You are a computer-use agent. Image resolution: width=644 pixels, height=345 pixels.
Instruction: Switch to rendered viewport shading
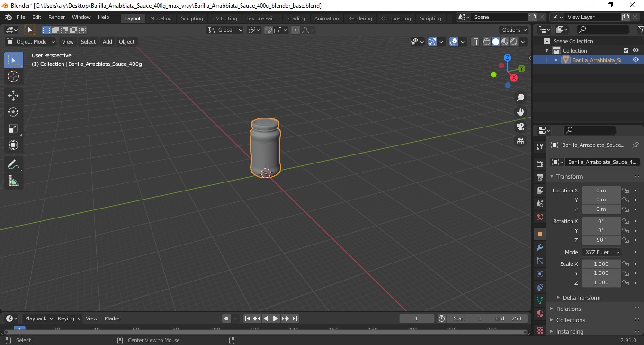coord(514,42)
